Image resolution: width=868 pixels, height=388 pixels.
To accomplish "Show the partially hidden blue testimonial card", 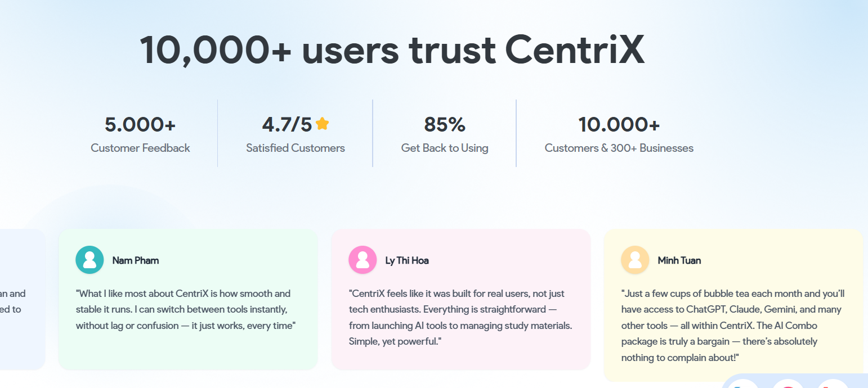I will (23, 300).
